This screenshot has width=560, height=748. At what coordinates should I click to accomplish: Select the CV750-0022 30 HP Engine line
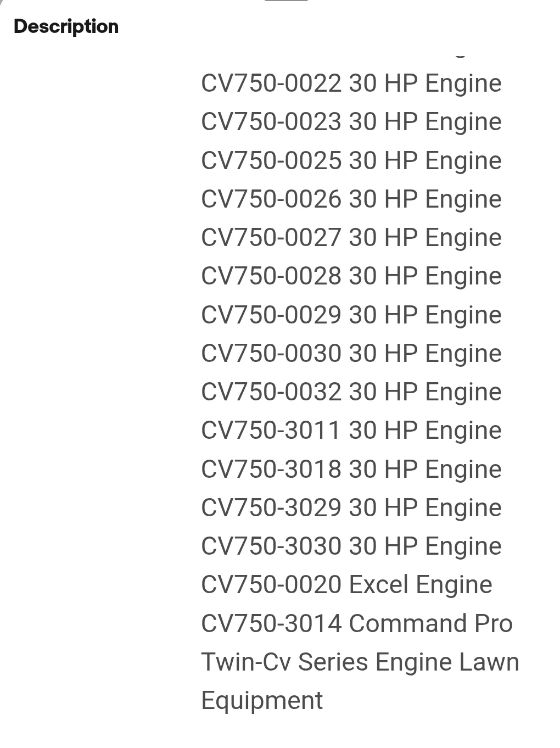(351, 83)
